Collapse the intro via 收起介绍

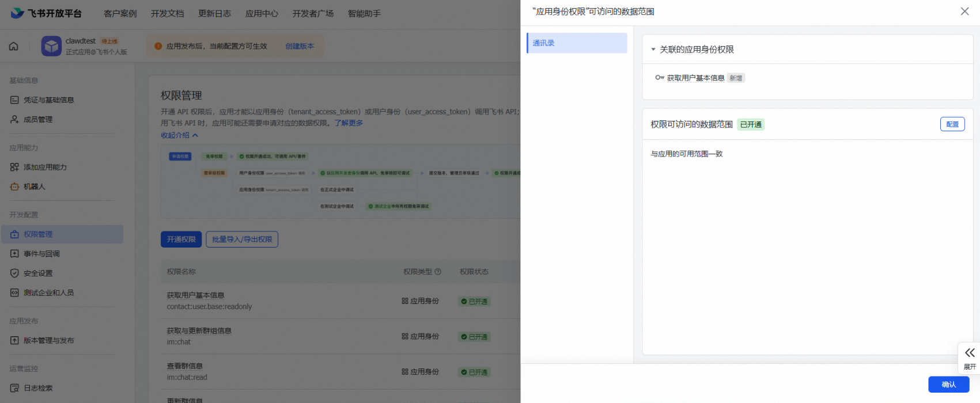point(179,135)
